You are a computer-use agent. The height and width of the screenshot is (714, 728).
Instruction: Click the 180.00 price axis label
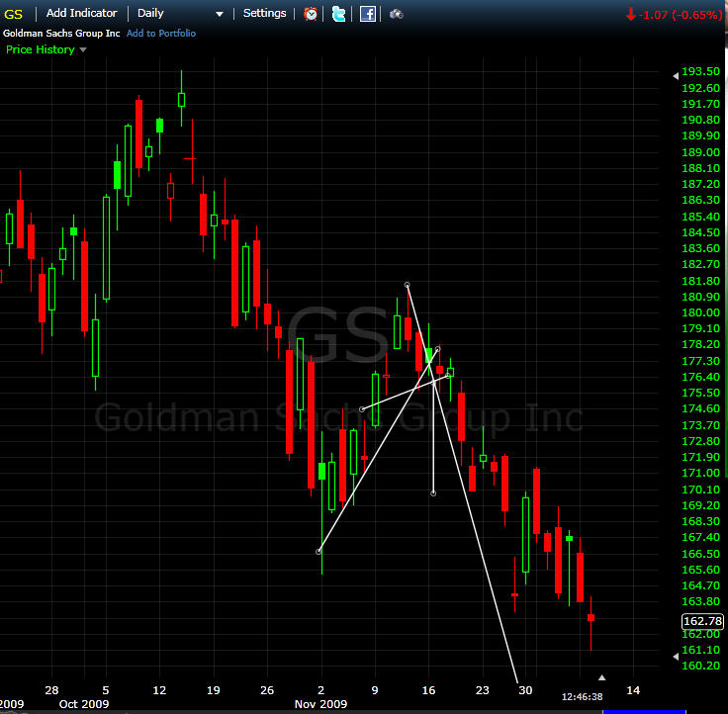click(x=700, y=312)
